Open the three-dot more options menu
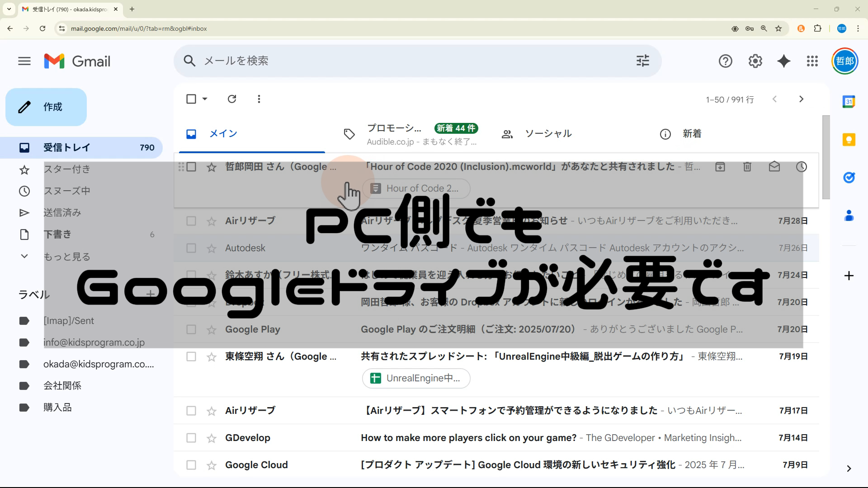Image resolution: width=868 pixels, height=488 pixels. click(259, 99)
